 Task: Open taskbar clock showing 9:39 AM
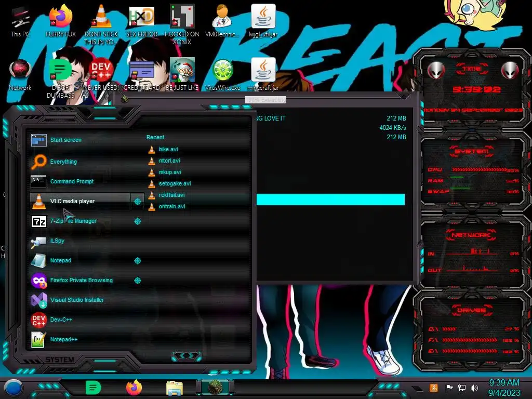[504, 388]
